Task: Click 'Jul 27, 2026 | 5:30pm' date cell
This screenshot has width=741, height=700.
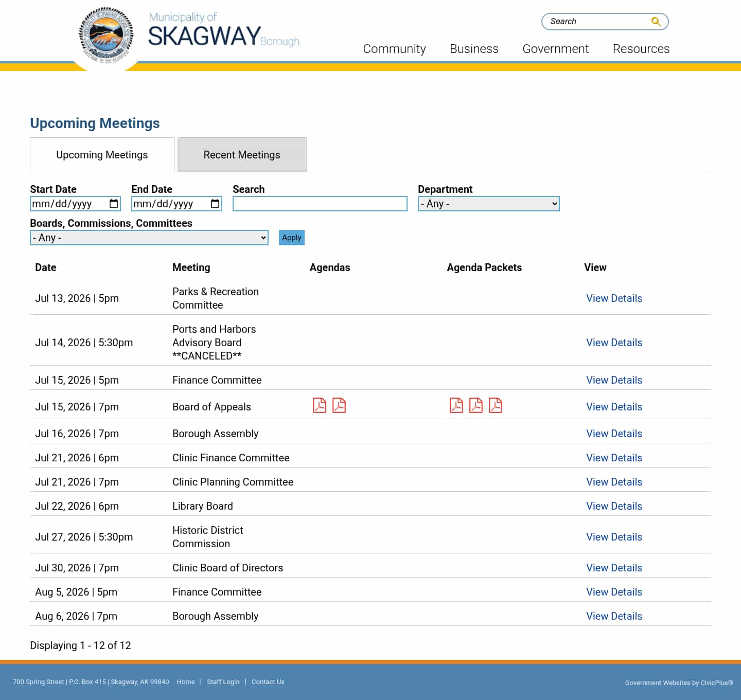Action: pyautogui.click(x=84, y=537)
